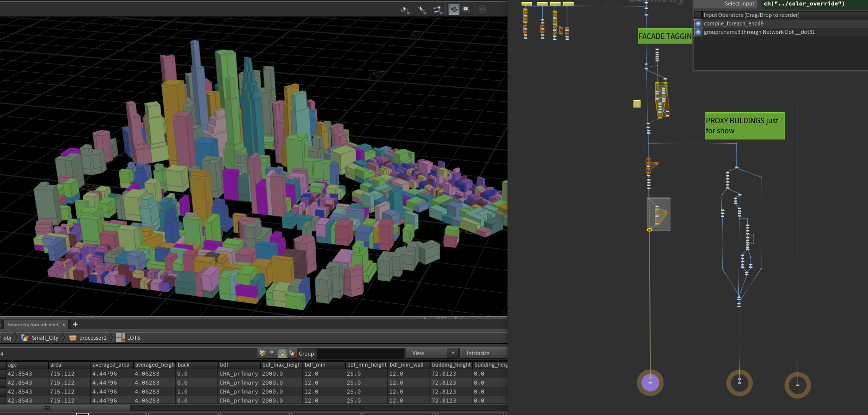Viewport: 868px width, 415px height.
Task: Add a new pane tab with plus
Action: coord(75,324)
